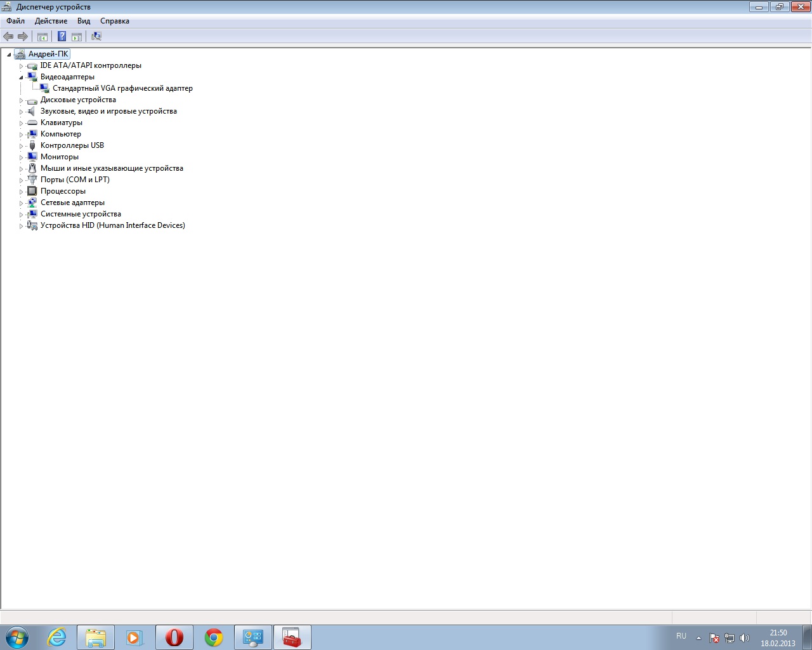Toggle the show/hide action pane toolbar icon

pyautogui.click(x=77, y=37)
